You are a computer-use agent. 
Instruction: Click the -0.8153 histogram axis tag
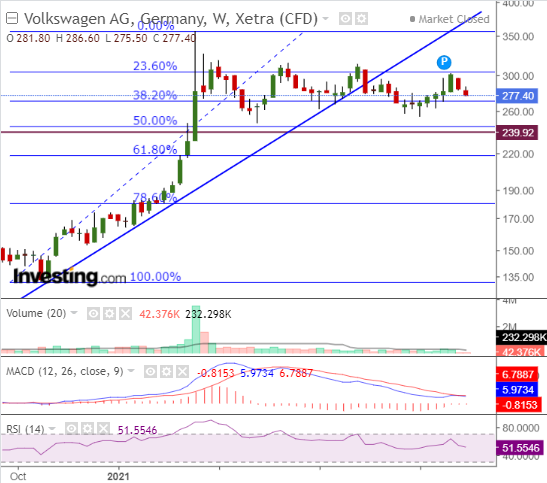(x=519, y=405)
